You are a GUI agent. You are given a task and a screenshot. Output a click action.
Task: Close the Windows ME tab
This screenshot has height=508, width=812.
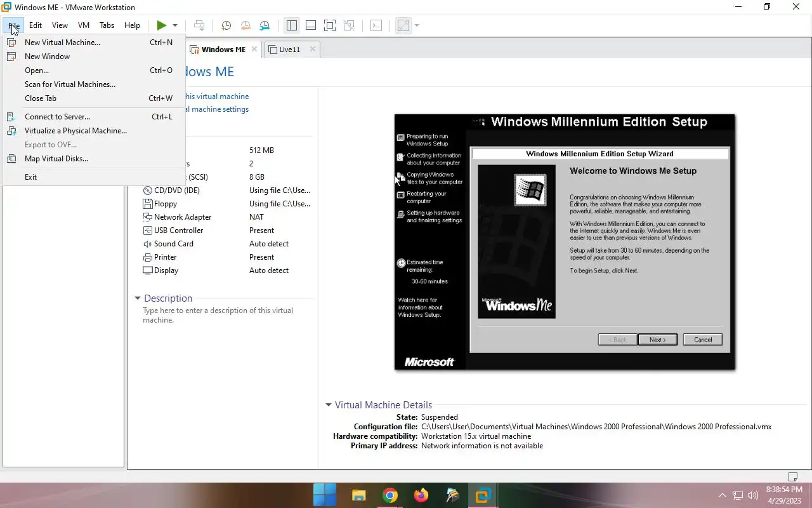point(254,49)
